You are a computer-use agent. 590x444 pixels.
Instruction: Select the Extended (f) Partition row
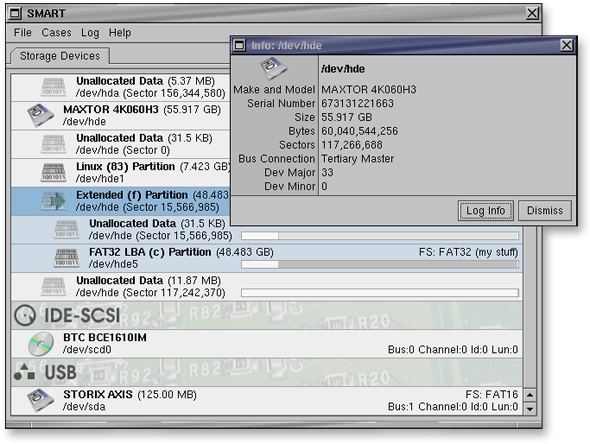tap(120, 201)
